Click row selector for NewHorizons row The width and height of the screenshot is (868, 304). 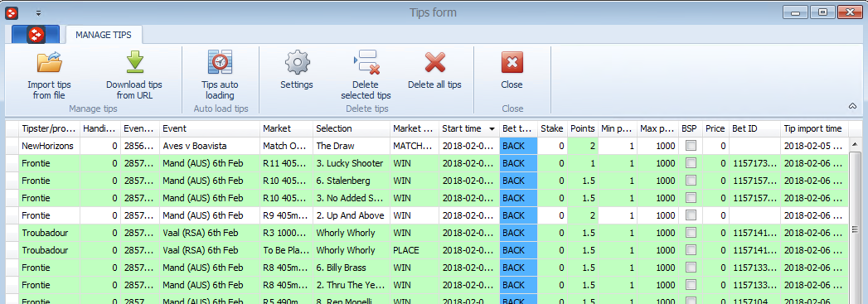tap(12, 147)
